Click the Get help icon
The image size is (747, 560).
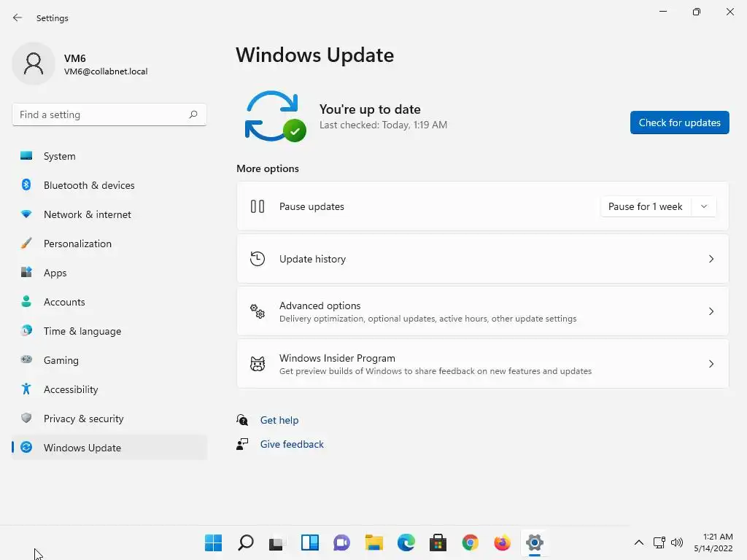[x=242, y=419]
